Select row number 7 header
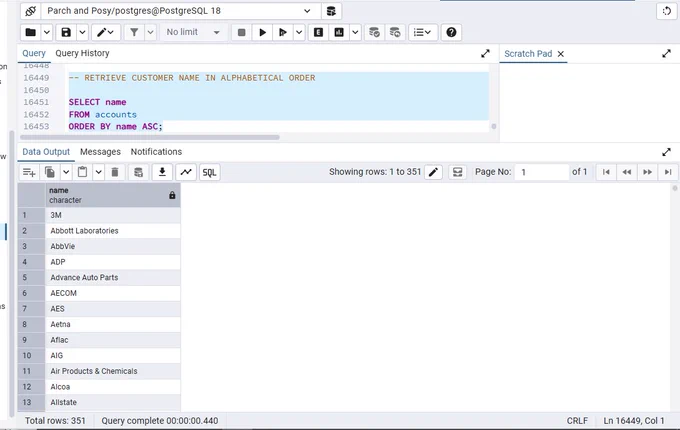This screenshot has height=430, width=680. (31, 309)
